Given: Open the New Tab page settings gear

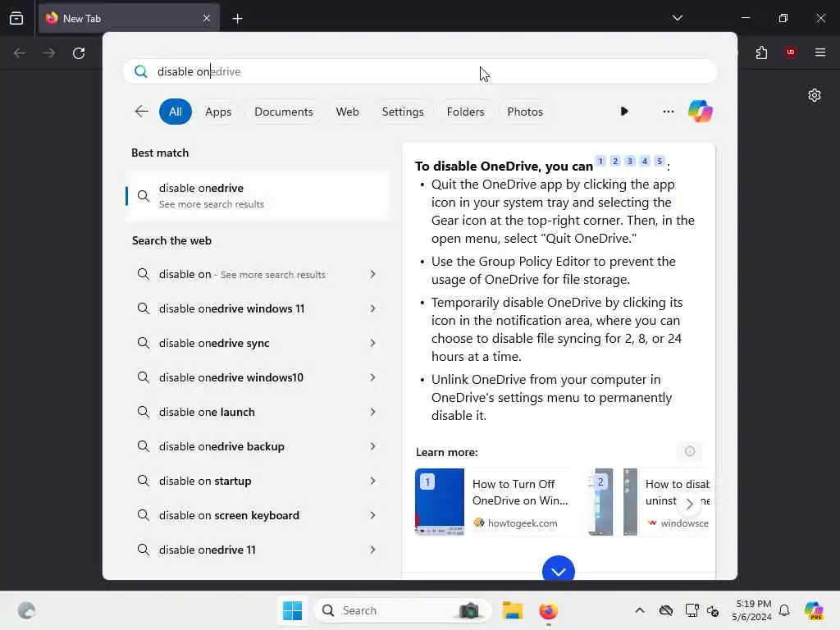Looking at the screenshot, I should pyautogui.click(x=815, y=95).
